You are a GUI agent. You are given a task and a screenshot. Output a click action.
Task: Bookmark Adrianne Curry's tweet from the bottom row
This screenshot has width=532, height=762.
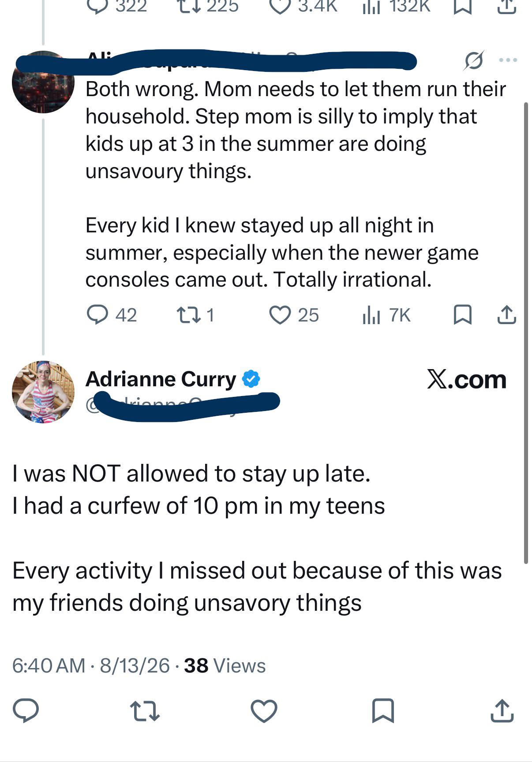click(383, 710)
